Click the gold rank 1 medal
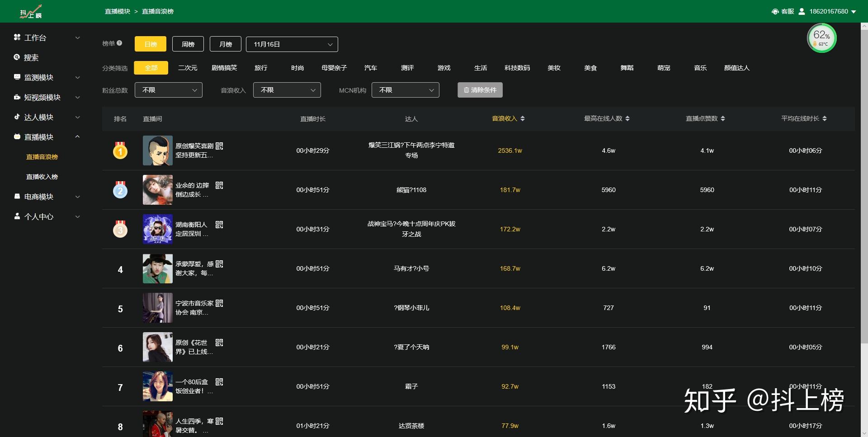Image resolution: width=868 pixels, height=437 pixels. (120, 150)
